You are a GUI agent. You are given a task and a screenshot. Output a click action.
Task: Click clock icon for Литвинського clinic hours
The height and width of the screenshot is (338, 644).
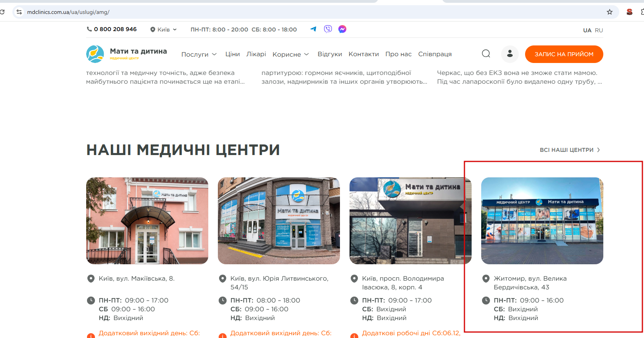click(x=223, y=301)
